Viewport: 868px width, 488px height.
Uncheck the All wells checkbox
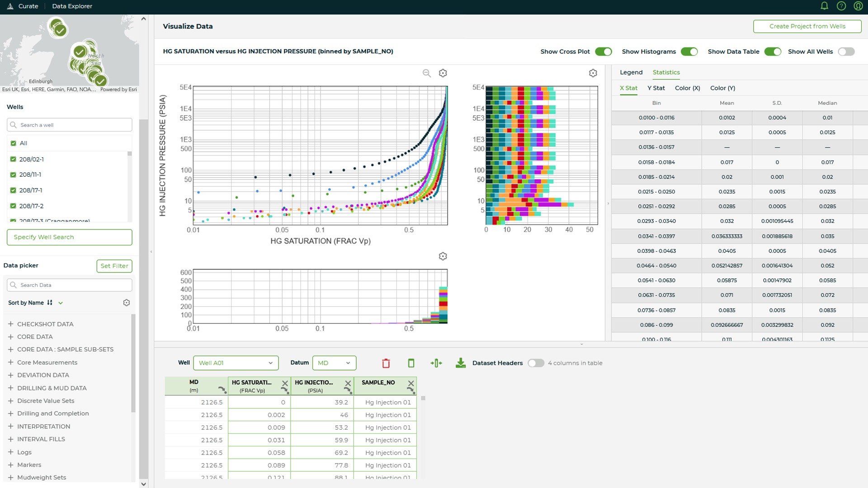tap(13, 143)
